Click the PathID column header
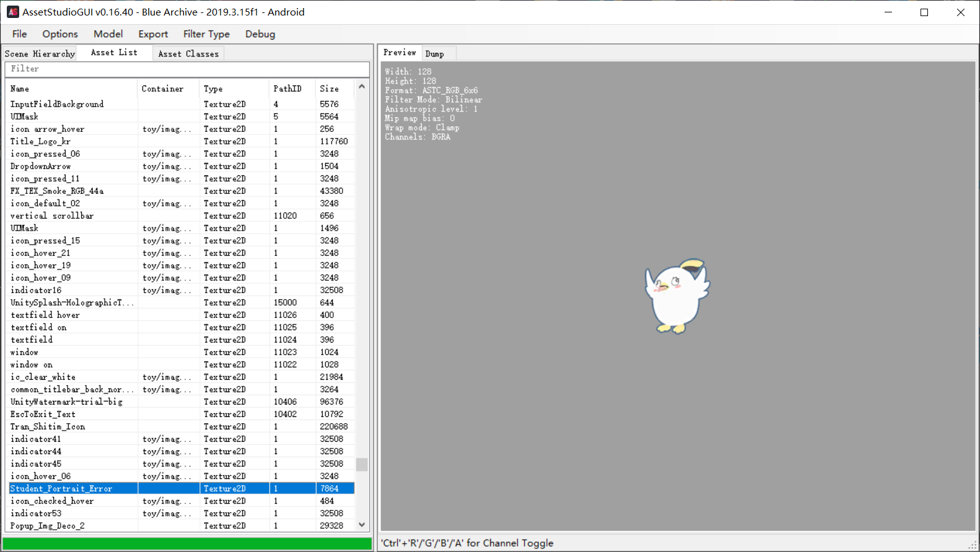Image resolution: width=980 pixels, height=552 pixels. 291,89
